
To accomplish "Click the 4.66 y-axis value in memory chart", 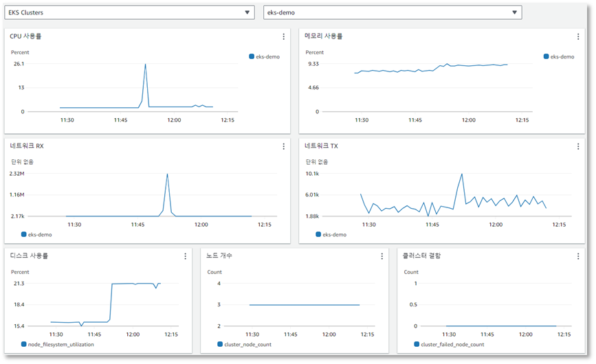I will click(313, 88).
